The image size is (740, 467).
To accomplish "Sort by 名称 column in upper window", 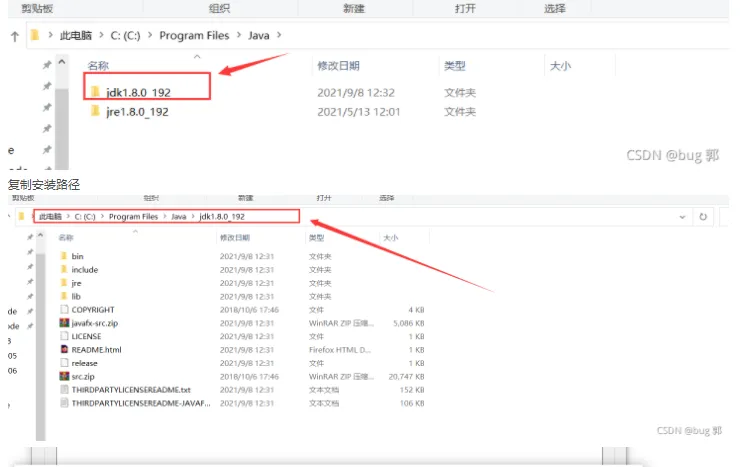I will tap(98, 66).
